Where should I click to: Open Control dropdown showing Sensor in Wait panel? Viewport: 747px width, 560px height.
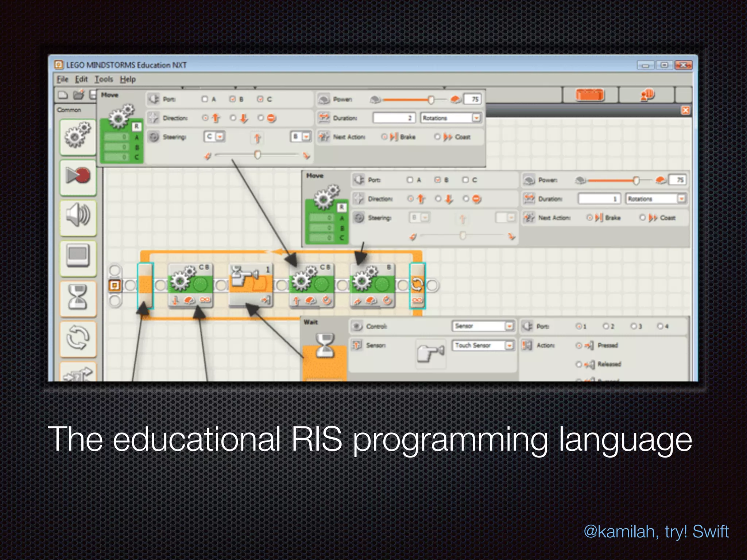483,326
